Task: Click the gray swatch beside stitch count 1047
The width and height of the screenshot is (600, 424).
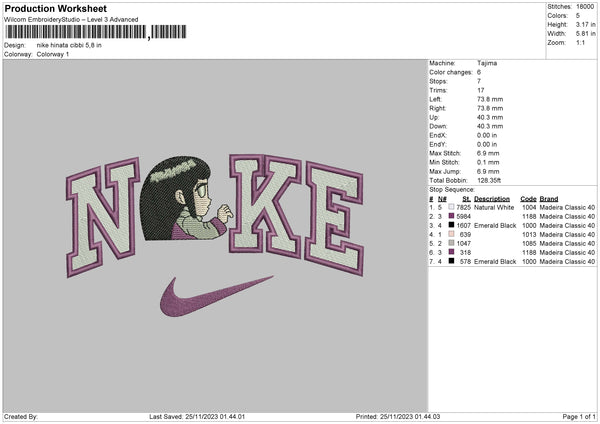Action: [452, 243]
